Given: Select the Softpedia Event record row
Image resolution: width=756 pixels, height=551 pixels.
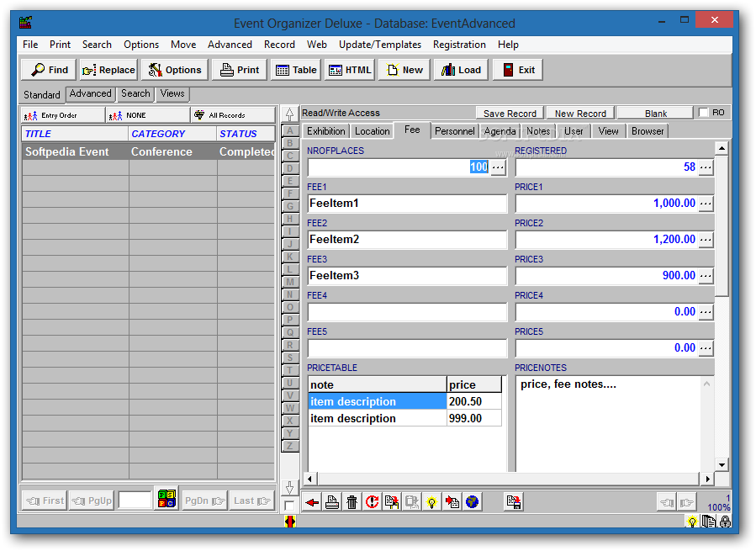Looking at the screenshot, I should click(x=149, y=152).
